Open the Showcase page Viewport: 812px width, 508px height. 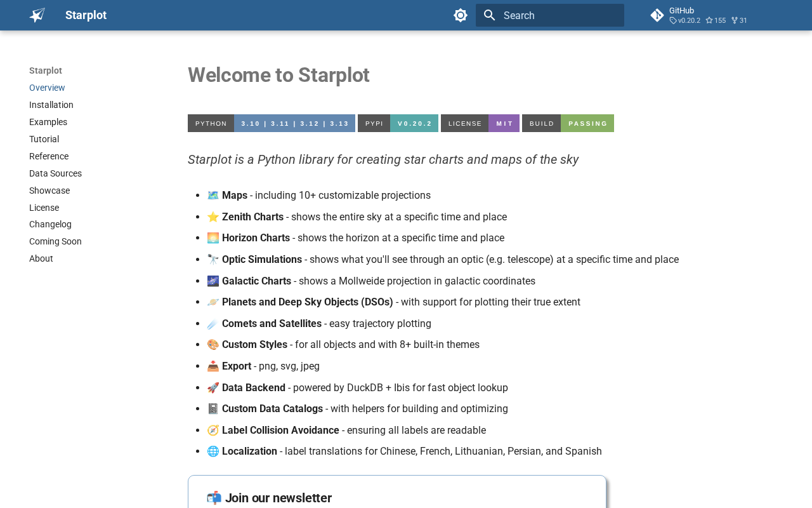click(49, 190)
